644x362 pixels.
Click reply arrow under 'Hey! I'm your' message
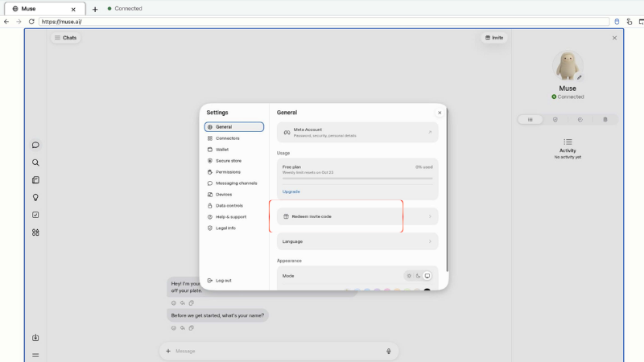[x=183, y=303]
